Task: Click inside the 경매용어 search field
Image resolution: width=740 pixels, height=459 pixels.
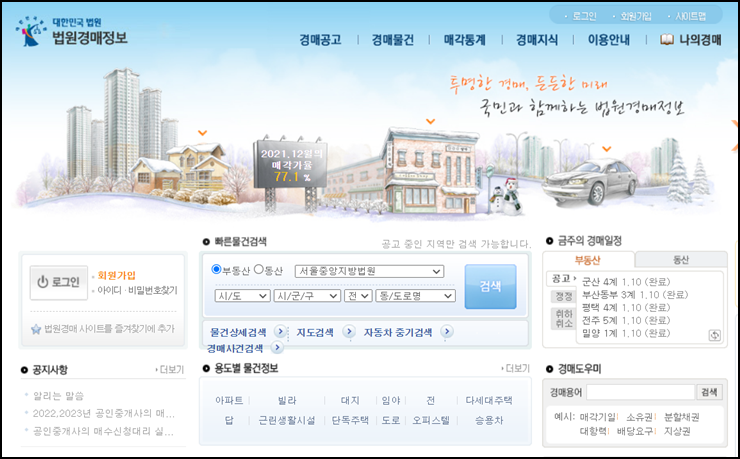Action: coord(640,392)
